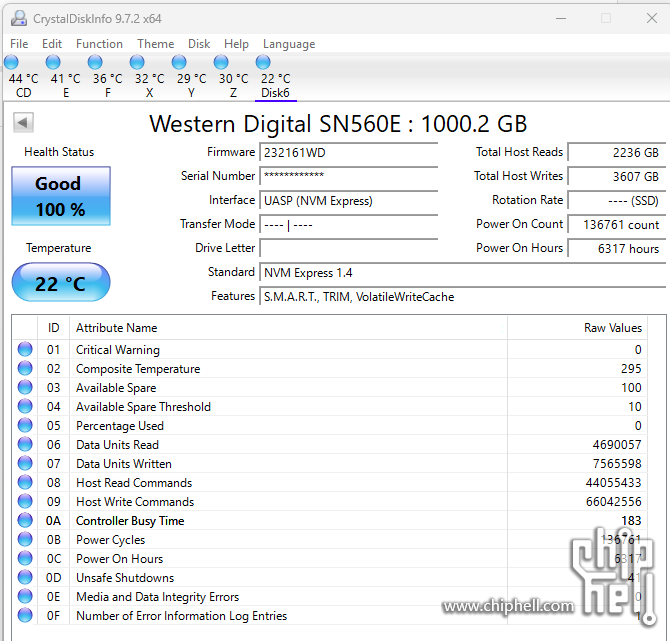This screenshot has height=641, width=670.
Task: Select the Composite Temperature attribute name
Action: click(x=138, y=369)
